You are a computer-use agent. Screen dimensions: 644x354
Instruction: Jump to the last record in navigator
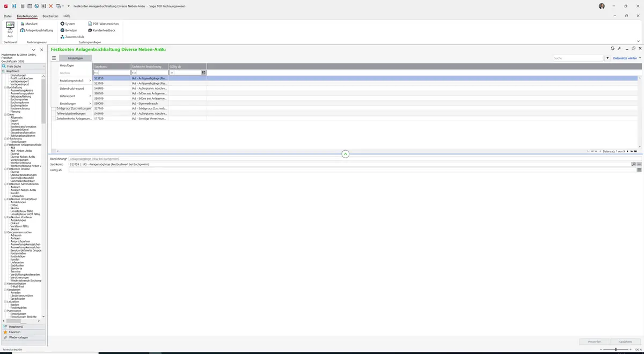pyautogui.click(x=636, y=151)
